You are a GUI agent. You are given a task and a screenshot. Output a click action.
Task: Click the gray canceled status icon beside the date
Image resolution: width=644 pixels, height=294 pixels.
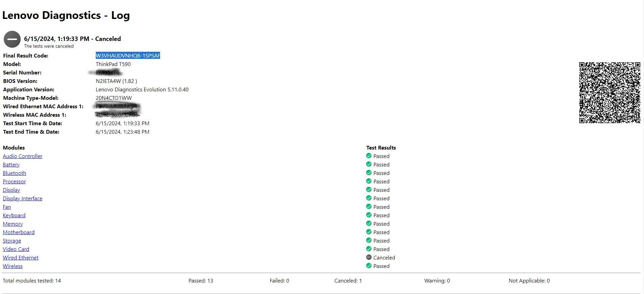pyautogui.click(x=12, y=39)
